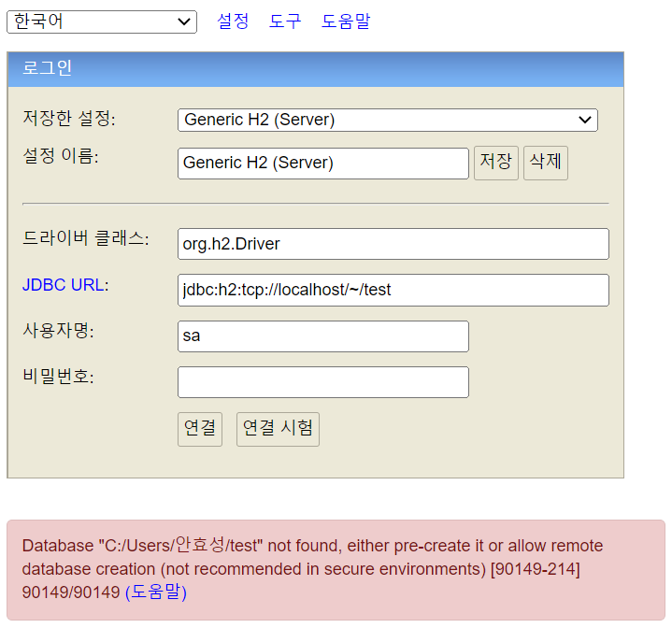Open the 도구 link
This screenshot has width=672, height=628.
pyautogui.click(x=285, y=21)
